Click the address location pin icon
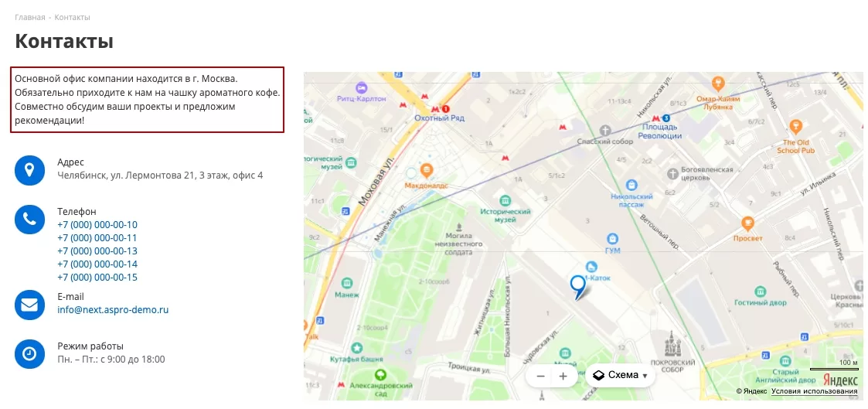The width and height of the screenshot is (868, 409). tap(29, 170)
